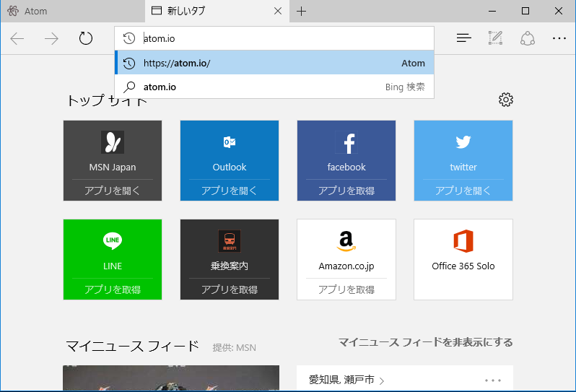Reload the page with the refresh icon
This screenshot has height=392, width=576.
coord(86,38)
